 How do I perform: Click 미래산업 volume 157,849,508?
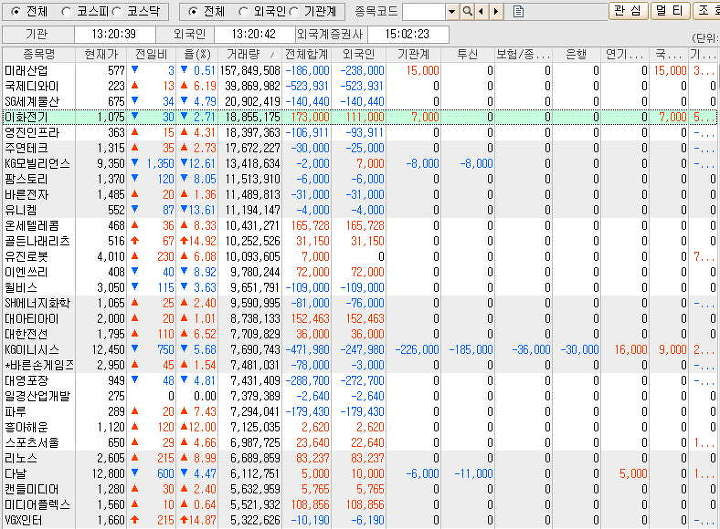pyautogui.click(x=250, y=71)
